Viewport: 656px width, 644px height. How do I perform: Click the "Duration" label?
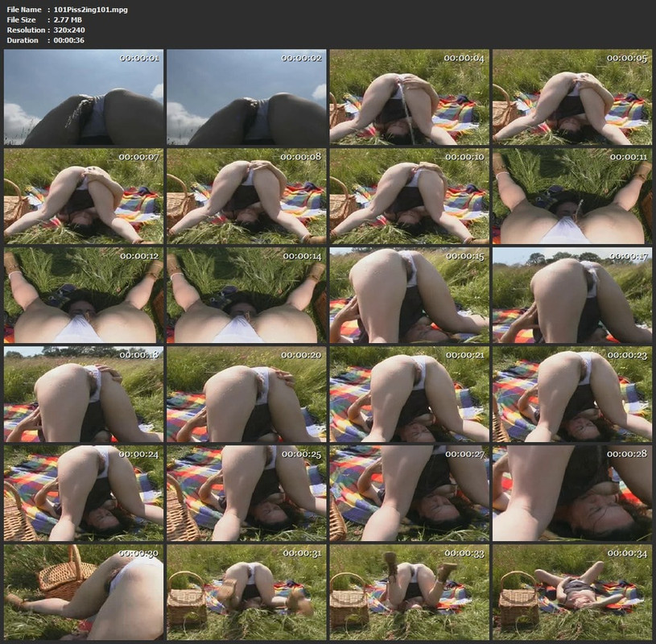[x=23, y=40]
